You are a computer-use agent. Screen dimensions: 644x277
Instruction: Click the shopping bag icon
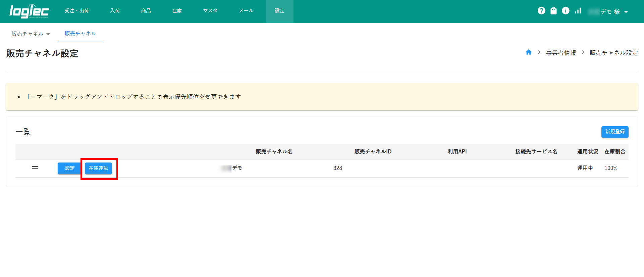[x=553, y=11]
